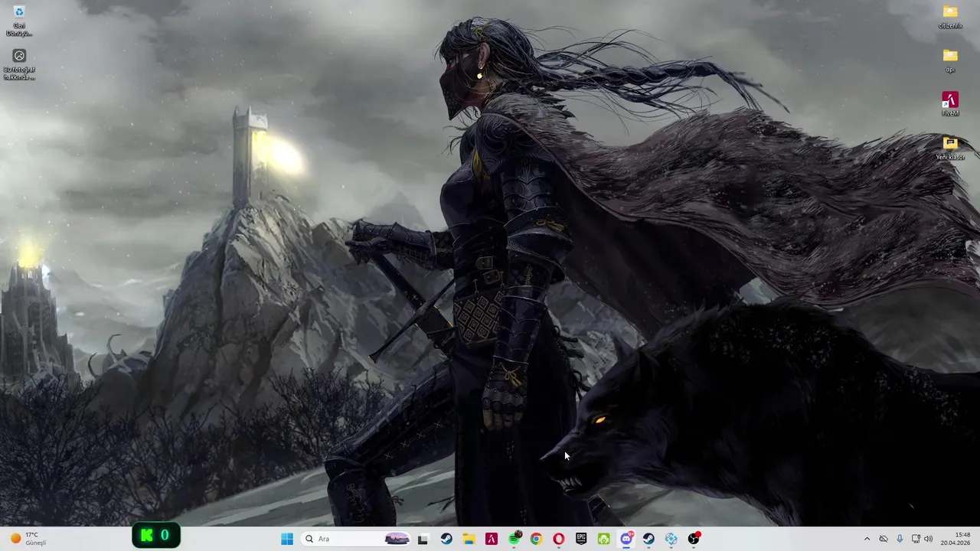Open the Geri Dönüşüm recycle bin desktop icon

click(x=19, y=21)
